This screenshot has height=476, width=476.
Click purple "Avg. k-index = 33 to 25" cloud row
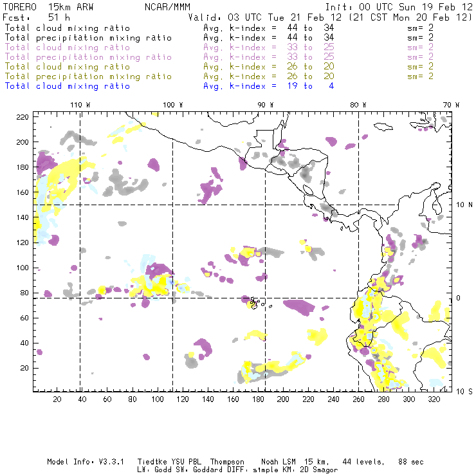click(269, 48)
